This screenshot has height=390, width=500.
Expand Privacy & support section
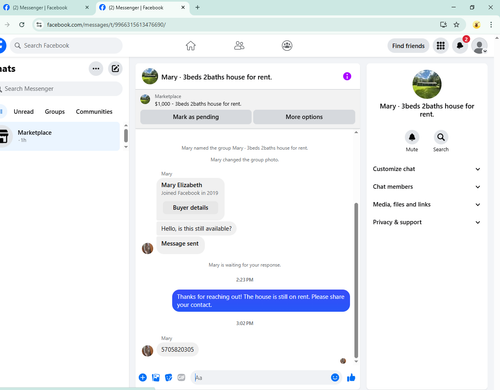coord(427,222)
